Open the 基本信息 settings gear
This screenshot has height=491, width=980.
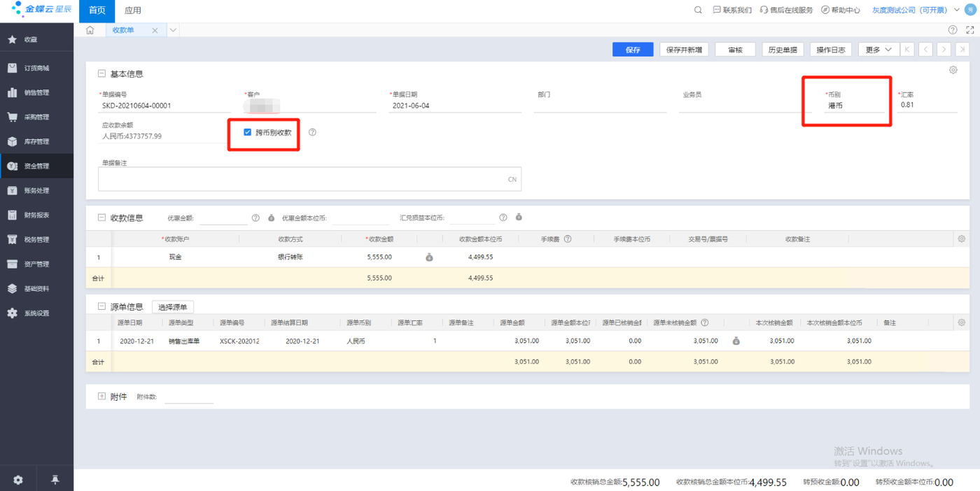[953, 71]
